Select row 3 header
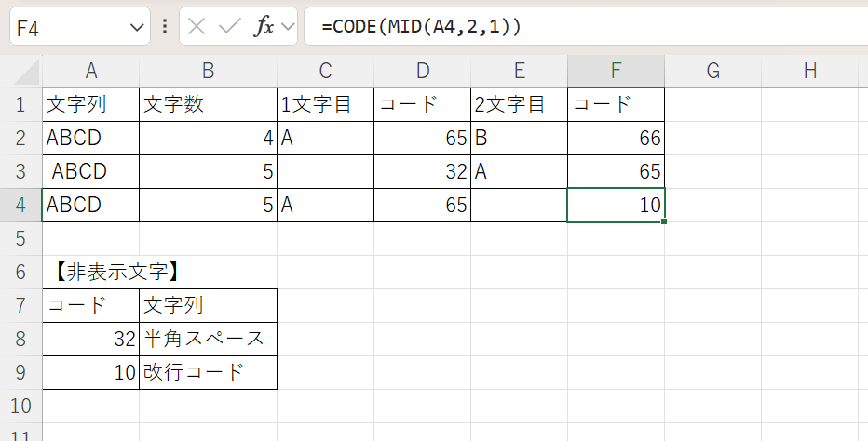The image size is (868, 441). tap(20, 171)
